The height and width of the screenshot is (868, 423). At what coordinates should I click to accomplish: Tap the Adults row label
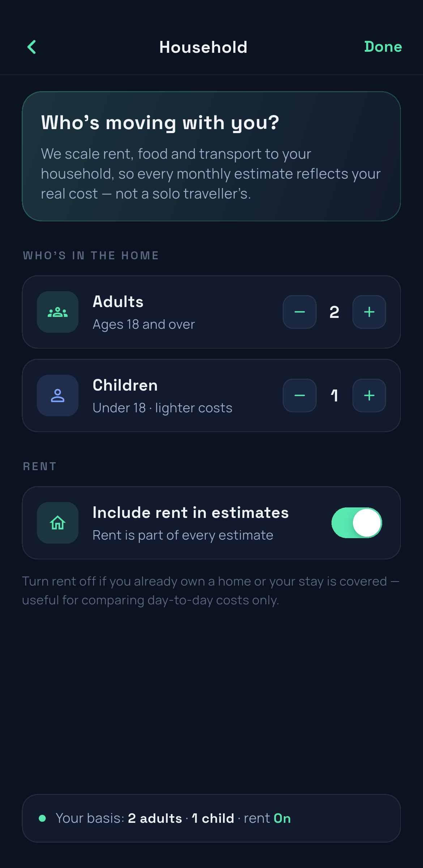point(118,302)
